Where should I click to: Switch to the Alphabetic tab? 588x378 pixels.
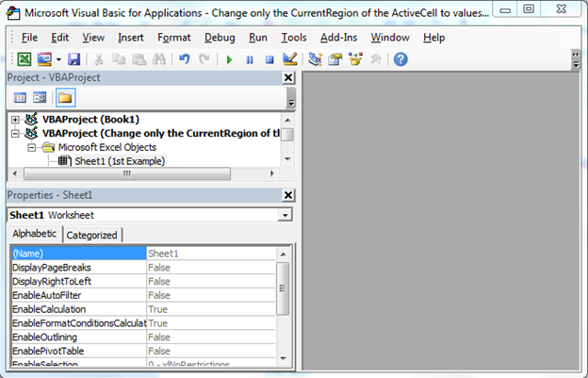(35, 234)
